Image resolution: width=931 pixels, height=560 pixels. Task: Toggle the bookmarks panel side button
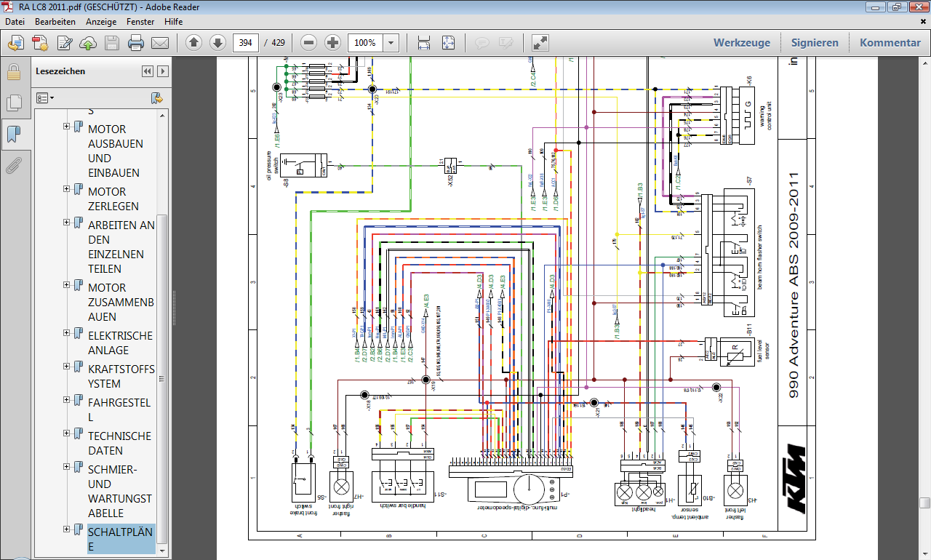(13, 135)
